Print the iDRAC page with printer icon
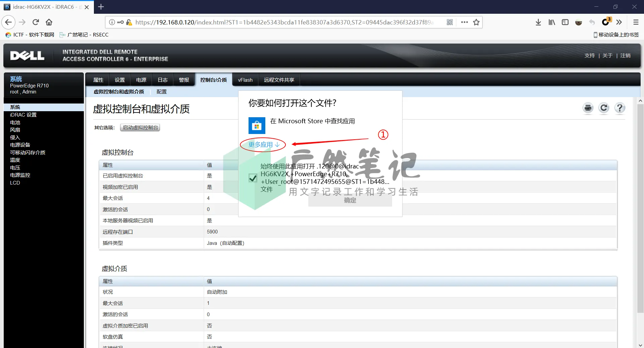 pyautogui.click(x=588, y=108)
